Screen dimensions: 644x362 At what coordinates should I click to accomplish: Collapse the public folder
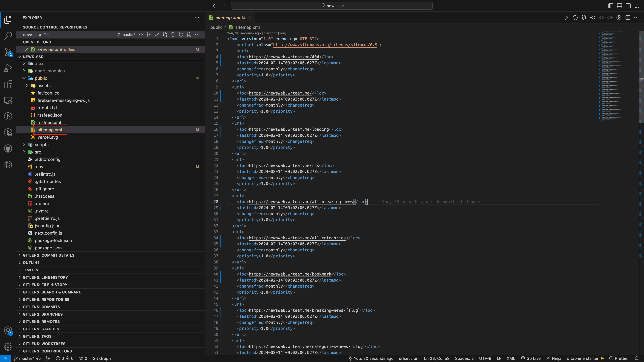[x=41, y=78]
